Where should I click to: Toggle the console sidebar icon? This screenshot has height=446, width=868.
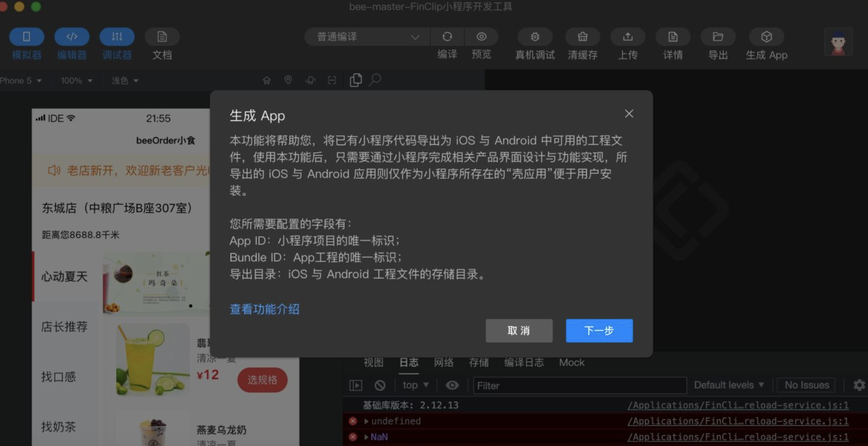pos(355,386)
